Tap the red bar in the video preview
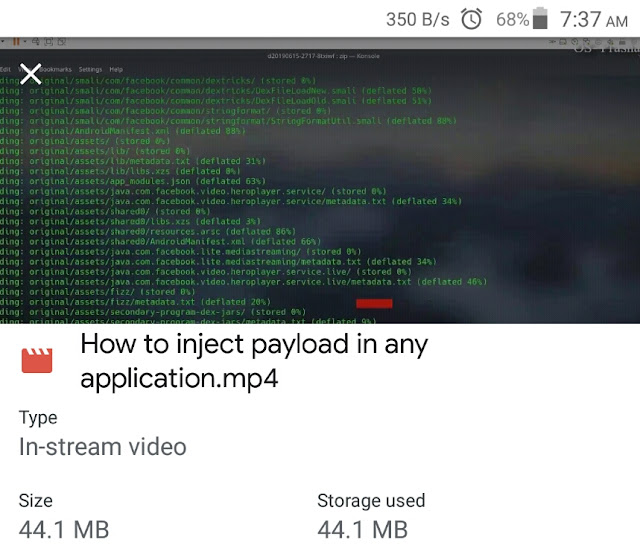This screenshot has width=640, height=554. click(374, 303)
